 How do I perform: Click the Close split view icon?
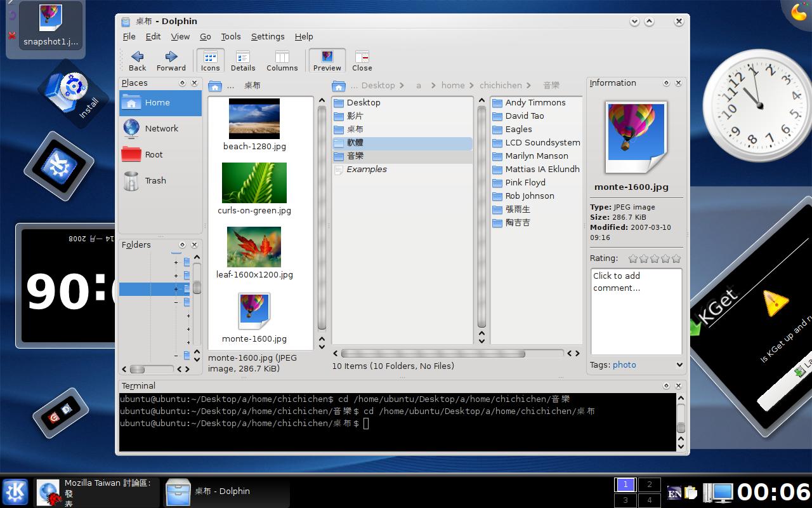tap(362, 60)
